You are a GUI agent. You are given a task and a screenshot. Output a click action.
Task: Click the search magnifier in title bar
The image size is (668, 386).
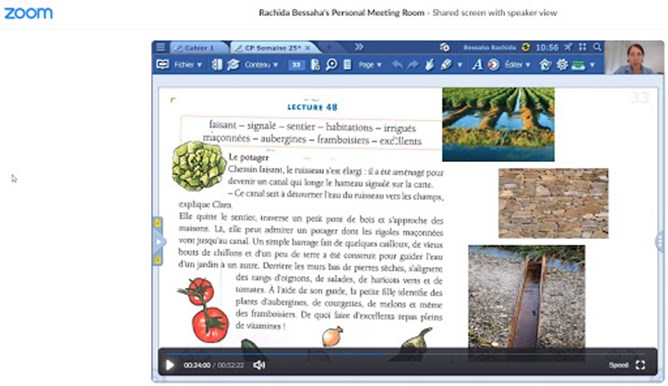coord(597,47)
